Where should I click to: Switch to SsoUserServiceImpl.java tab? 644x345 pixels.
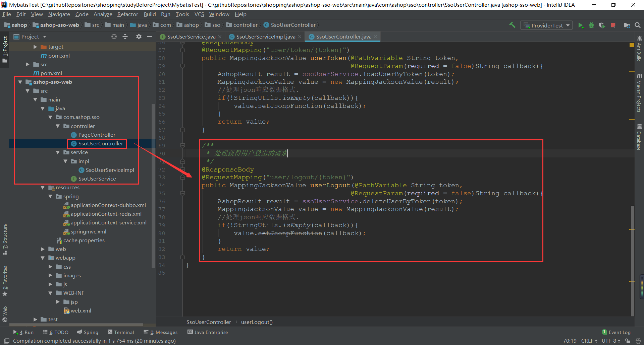(266, 37)
